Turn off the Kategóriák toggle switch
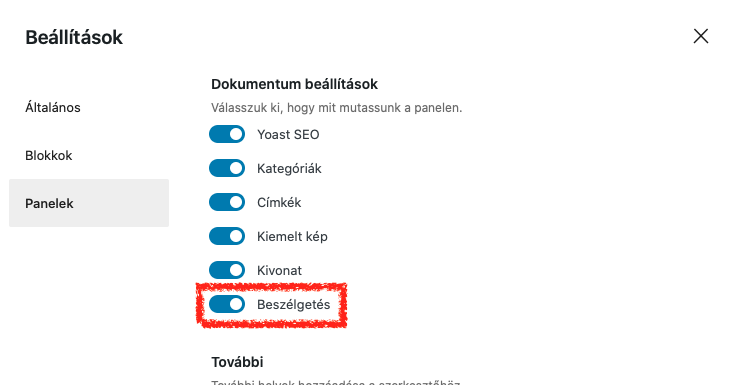 coord(227,168)
